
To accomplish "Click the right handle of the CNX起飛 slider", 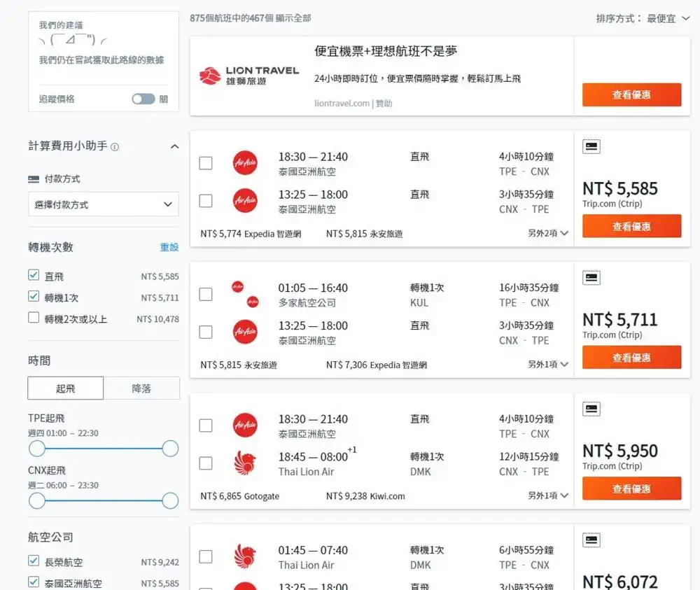I will pyautogui.click(x=170, y=500).
